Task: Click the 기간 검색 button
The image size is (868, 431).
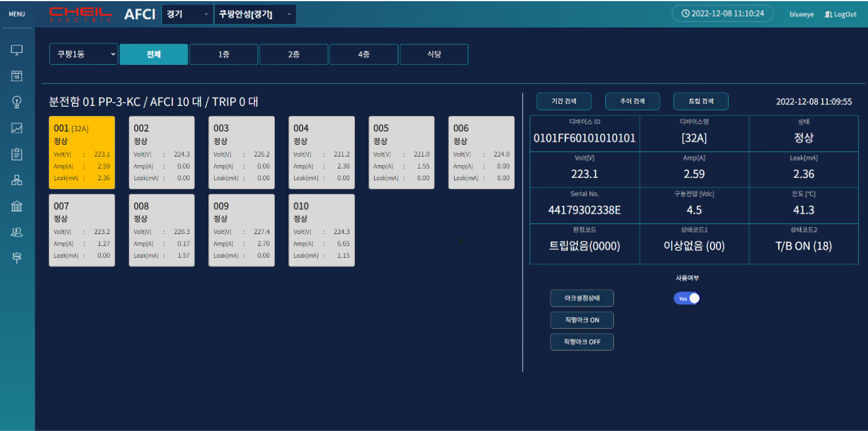Action: point(564,101)
